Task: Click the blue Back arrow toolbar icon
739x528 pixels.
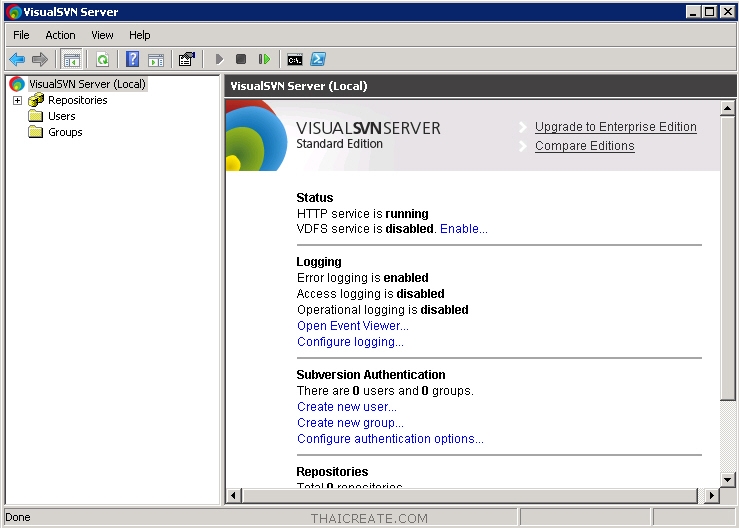Action: (x=17, y=60)
